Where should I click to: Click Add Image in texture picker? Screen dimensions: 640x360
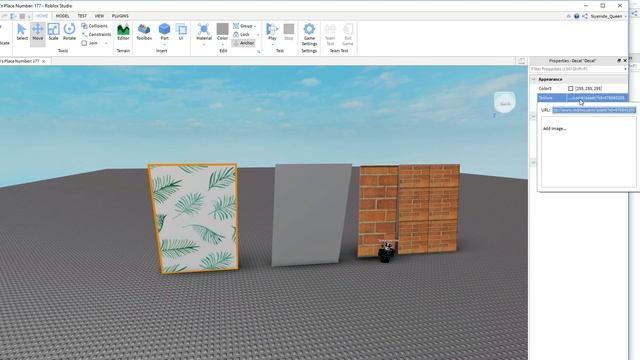tap(554, 129)
